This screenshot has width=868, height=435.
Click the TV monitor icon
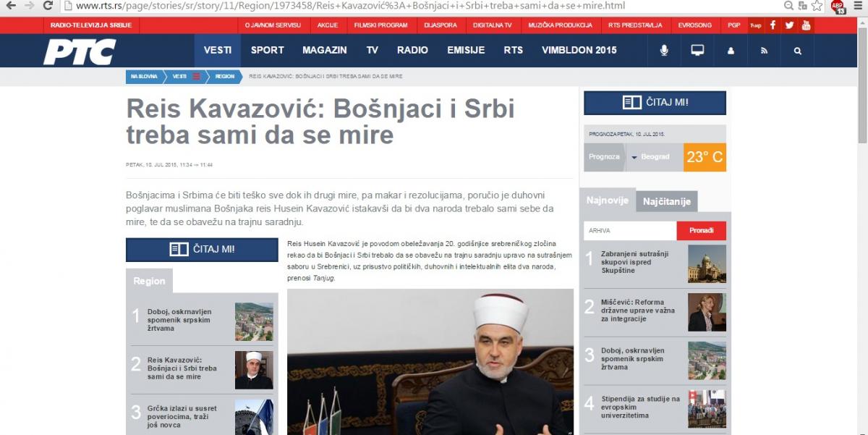[x=697, y=51]
